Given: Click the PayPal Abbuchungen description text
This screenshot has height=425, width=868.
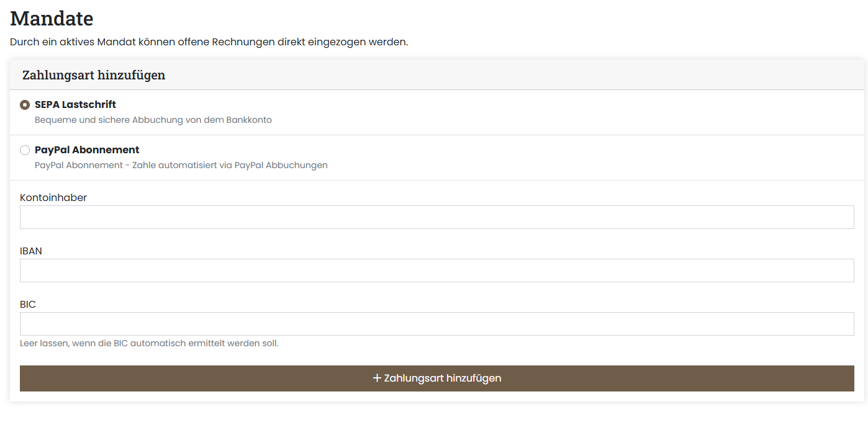Looking at the screenshot, I should click(x=181, y=164).
